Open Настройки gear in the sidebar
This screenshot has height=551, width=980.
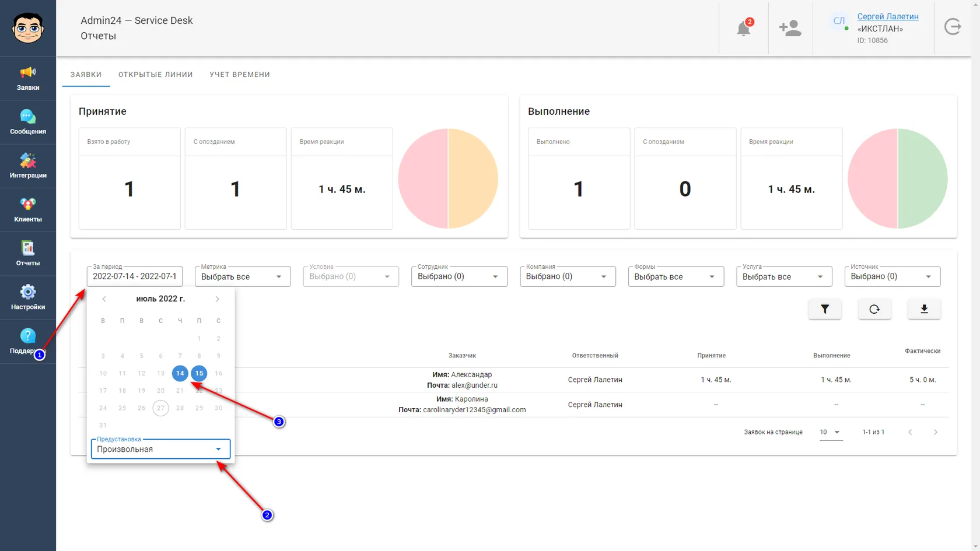28,298
